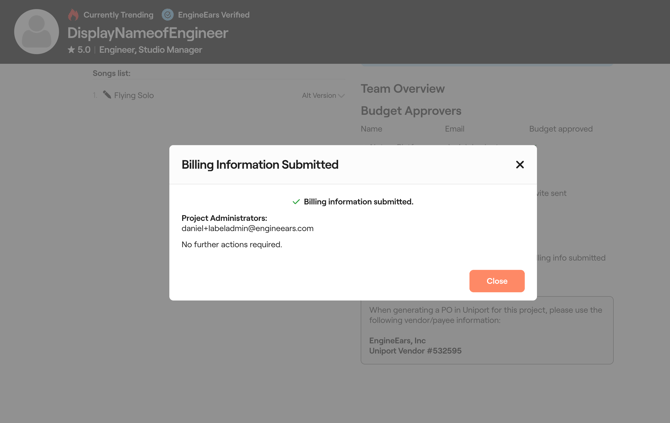Click the star rating icon
Screen dimensions: 670x423
click(71, 50)
